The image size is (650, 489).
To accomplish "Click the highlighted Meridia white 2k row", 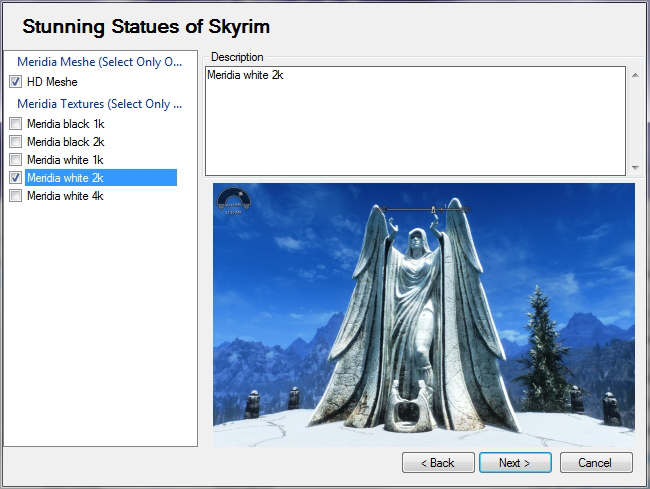I will click(101, 177).
